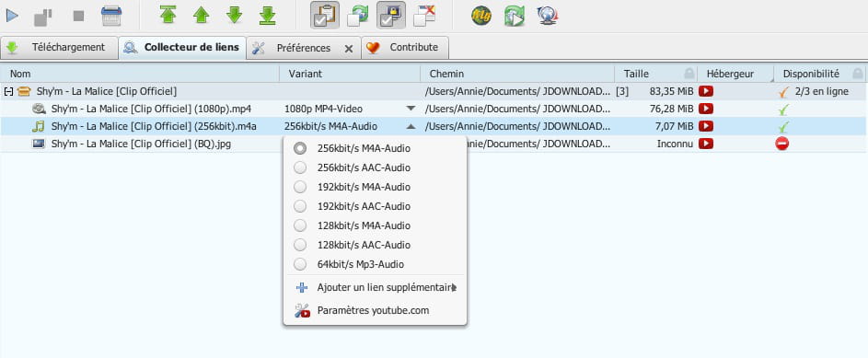Switch to the Téléchargement tab

point(59,48)
